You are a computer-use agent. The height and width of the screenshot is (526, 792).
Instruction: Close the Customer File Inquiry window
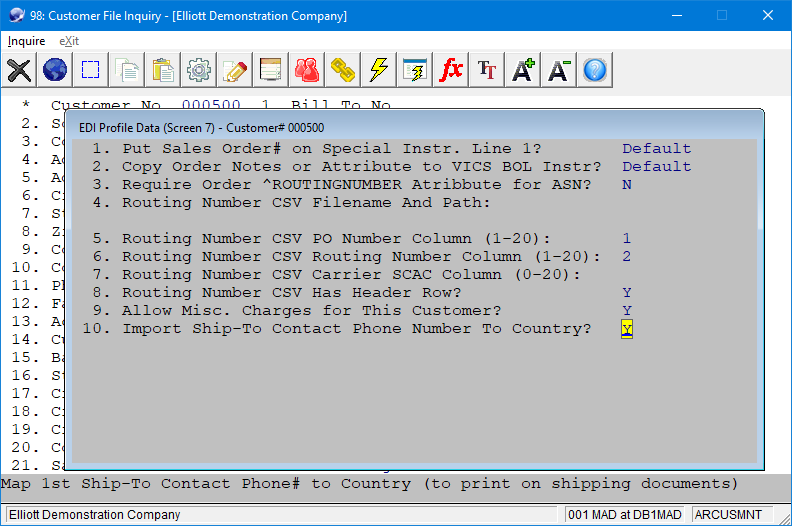pyautogui.click(x=768, y=15)
